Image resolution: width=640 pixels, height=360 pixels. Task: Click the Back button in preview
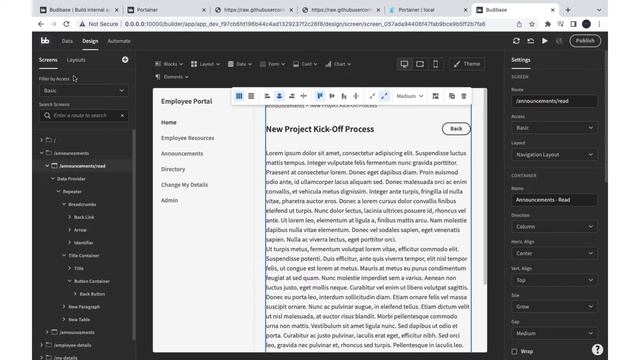(x=456, y=129)
